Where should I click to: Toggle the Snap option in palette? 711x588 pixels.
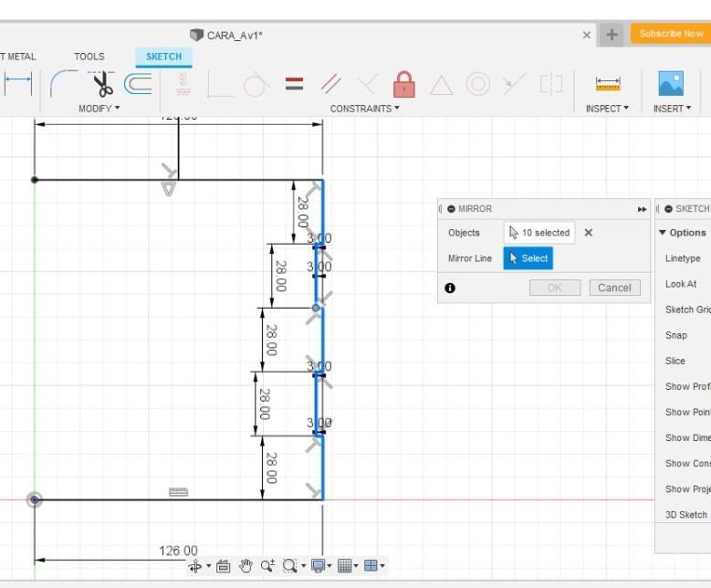pos(676,335)
